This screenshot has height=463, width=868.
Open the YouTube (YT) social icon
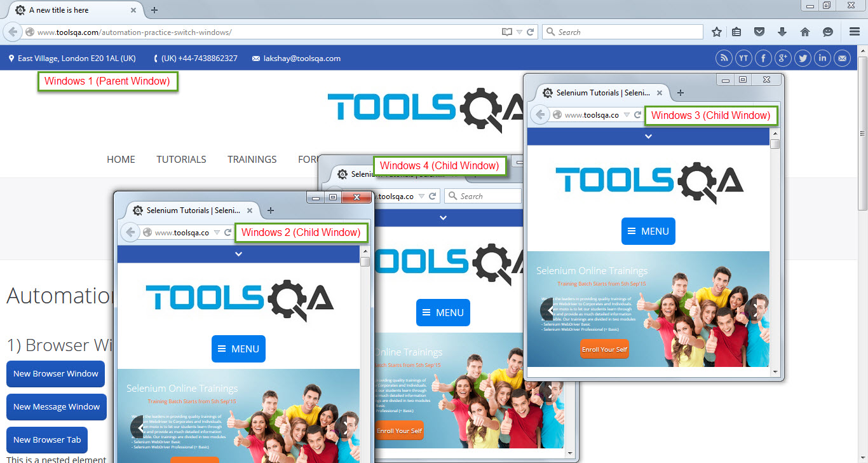pos(743,59)
